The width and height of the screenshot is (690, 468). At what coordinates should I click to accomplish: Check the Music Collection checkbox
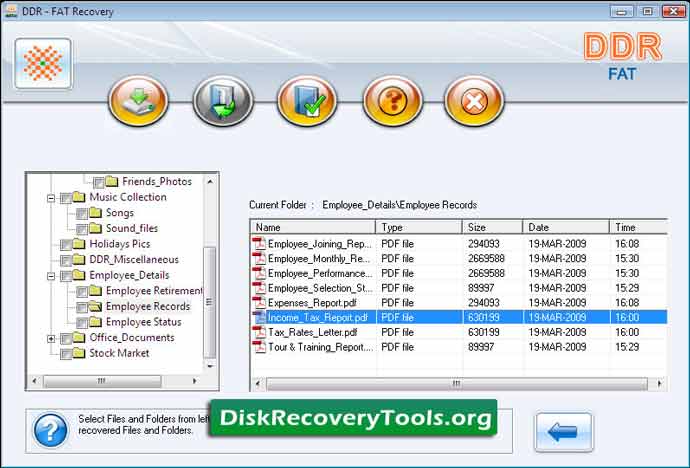click(66, 198)
